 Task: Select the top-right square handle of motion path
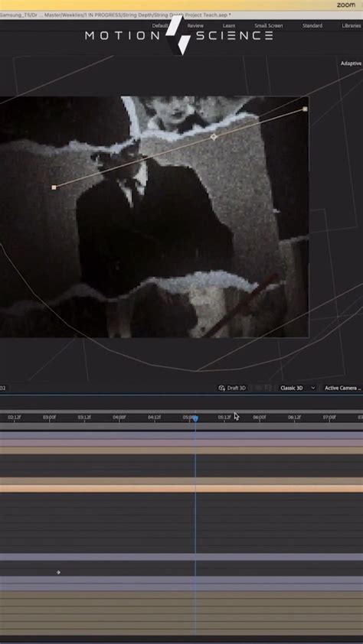pyautogui.click(x=305, y=109)
